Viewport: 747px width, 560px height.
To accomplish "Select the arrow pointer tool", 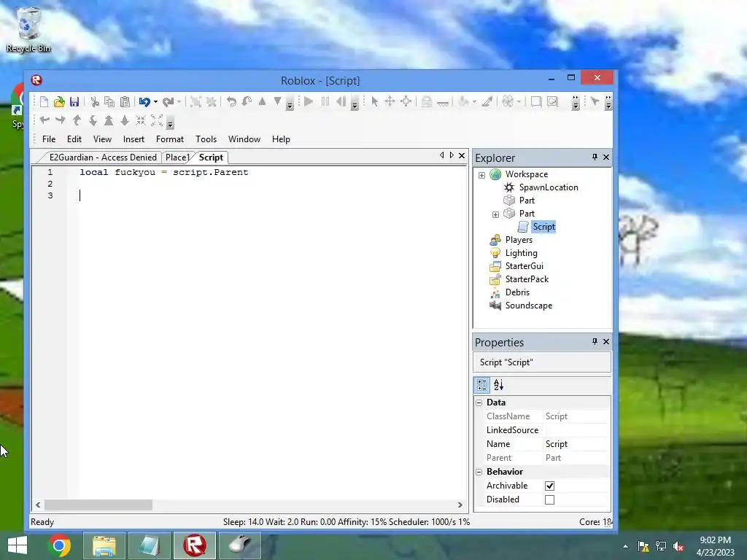I will pyautogui.click(x=374, y=101).
